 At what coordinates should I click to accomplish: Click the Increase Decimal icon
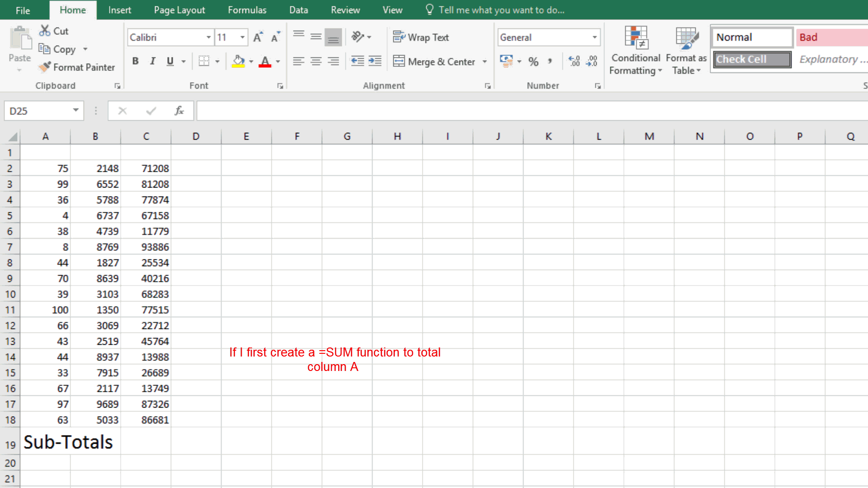tap(574, 61)
